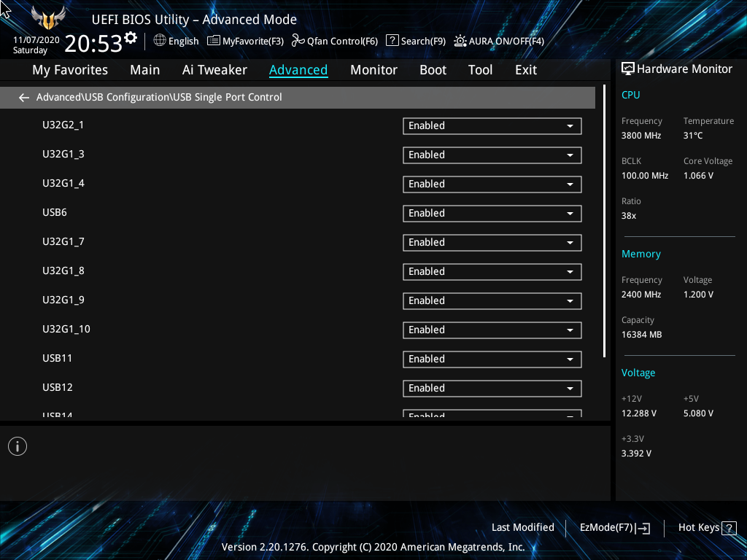Open MyFavorite(F3)
This screenshot has width=747, height=560.
point(245,41)
